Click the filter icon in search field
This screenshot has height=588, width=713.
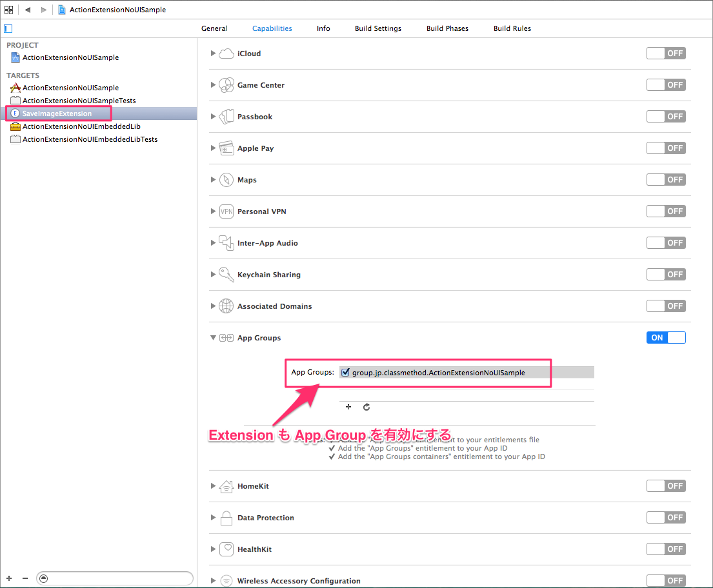pos(44,578)
